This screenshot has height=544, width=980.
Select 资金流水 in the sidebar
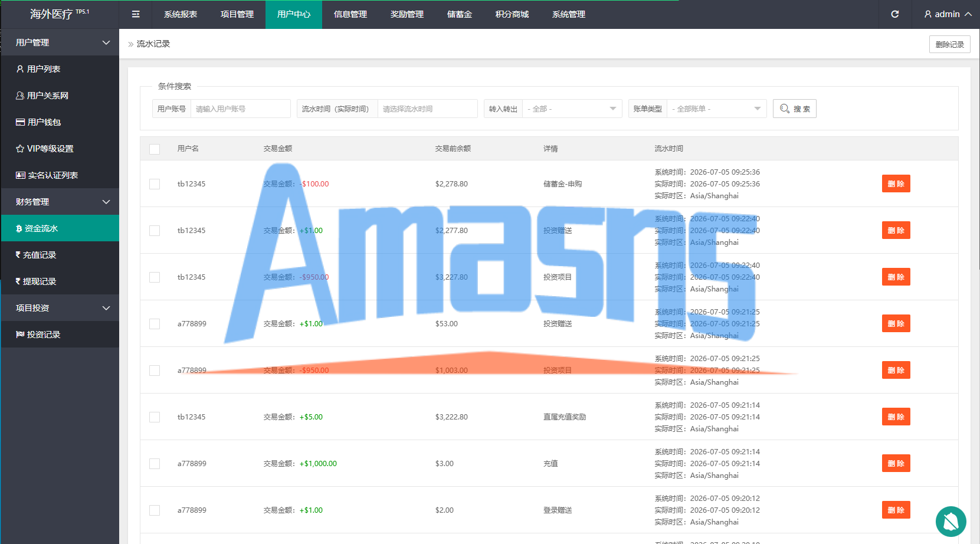pos(60,228)
